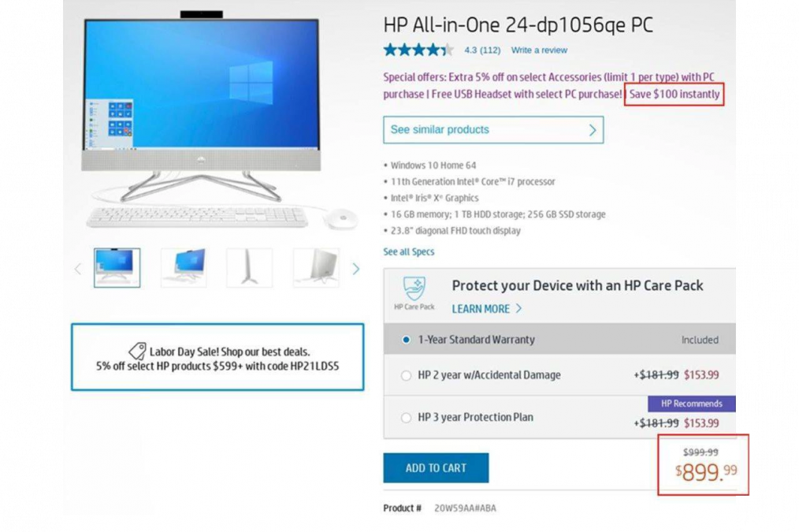This screenshot has width=799, height=532.
Task: Show next product thumbnails with right arrow
Action: (x=355, y=269)
